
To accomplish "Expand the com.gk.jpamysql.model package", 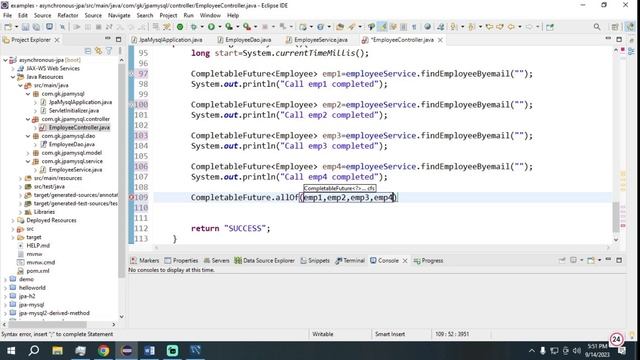I will 28,153.
